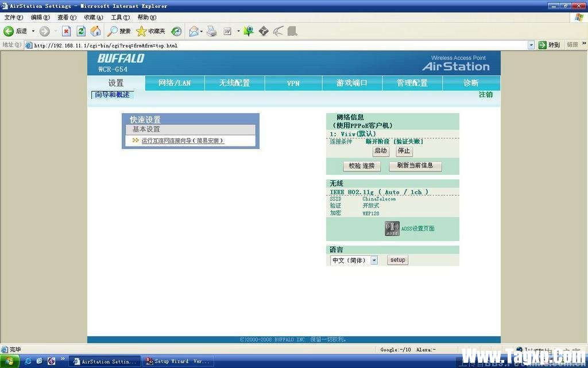Viewport: 588px width, 368px height.
Task: Click the Edit with Word icon
Action: click(x=227, y=32)
